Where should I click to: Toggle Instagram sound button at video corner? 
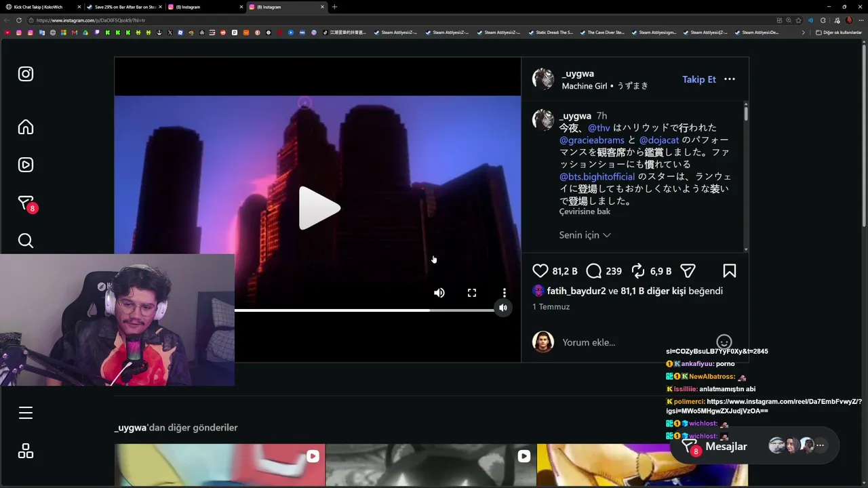pos(503,308)
